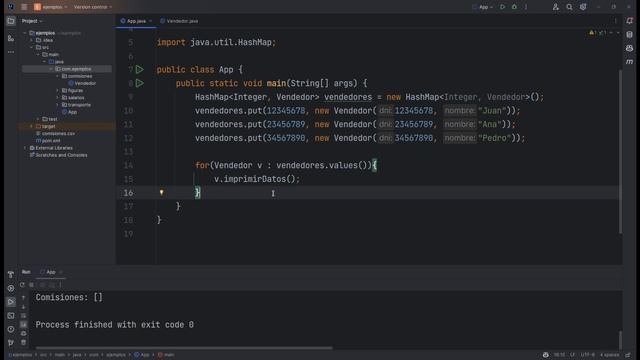
Task: Click the console print icon
Action: [23, 333]
